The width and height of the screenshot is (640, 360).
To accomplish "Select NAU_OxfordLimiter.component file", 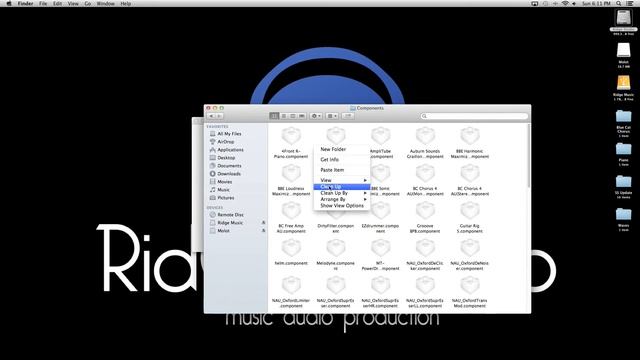I will click(x=291, y=292).
